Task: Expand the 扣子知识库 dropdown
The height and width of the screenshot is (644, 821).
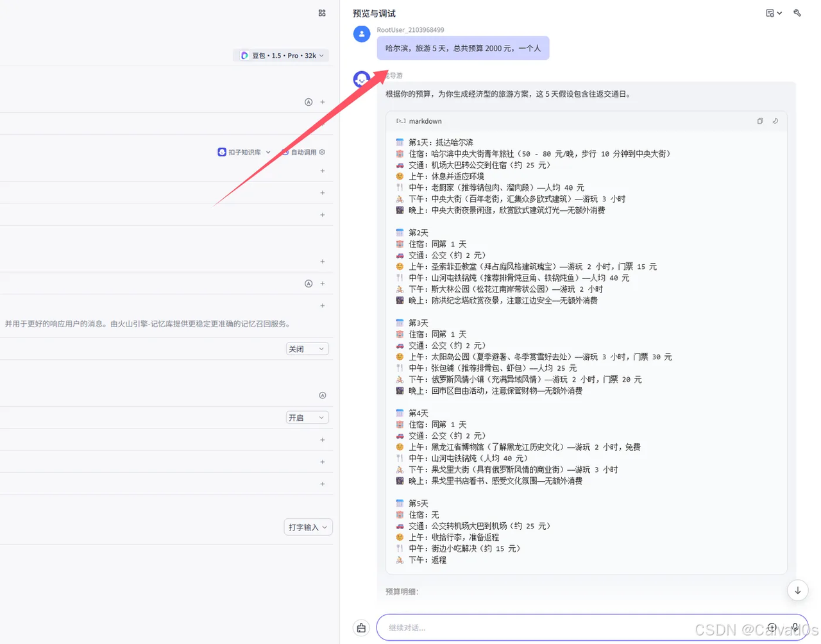Action: click(268, 152)
